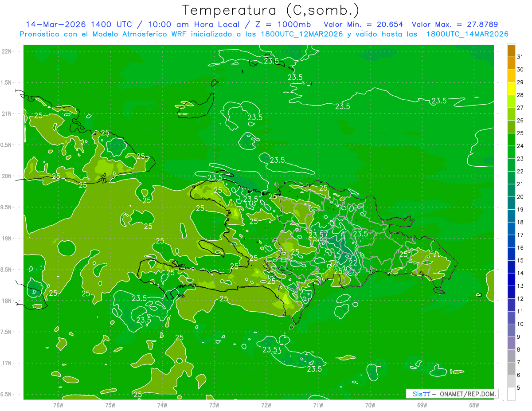Click the '68W' longitude axis label

(474, 405)
